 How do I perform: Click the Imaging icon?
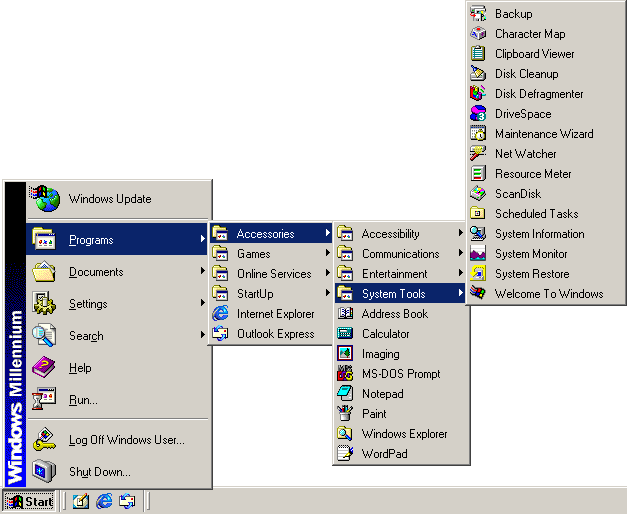tap(345, 354)
